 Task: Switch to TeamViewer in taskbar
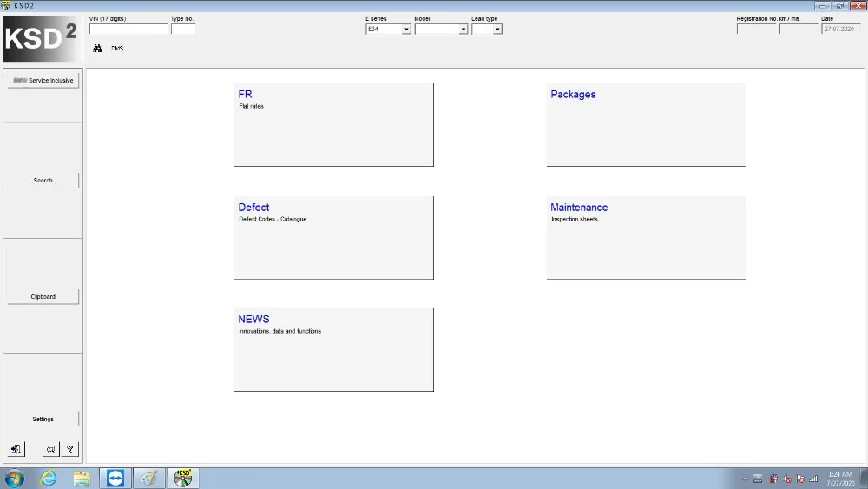(115, 478)
